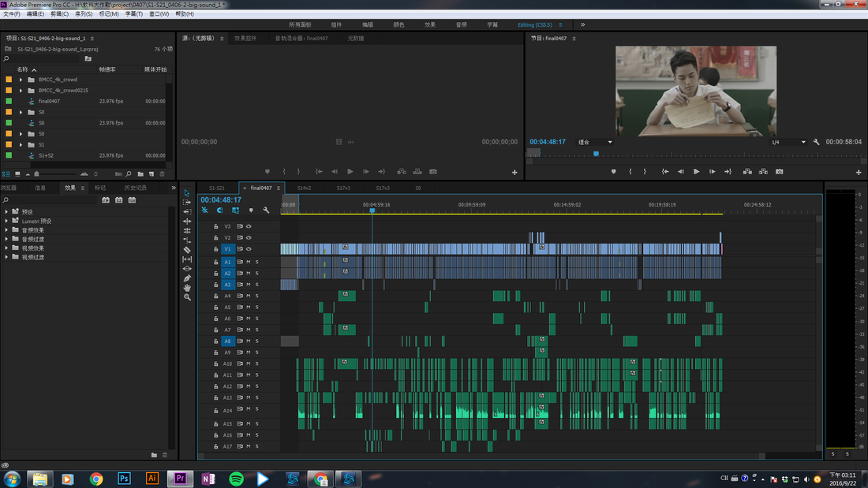Image resolution: width=868 pixels, height=488 pixels.
Task: Toggle V2 track output eye
Action: tap(249, 237)
